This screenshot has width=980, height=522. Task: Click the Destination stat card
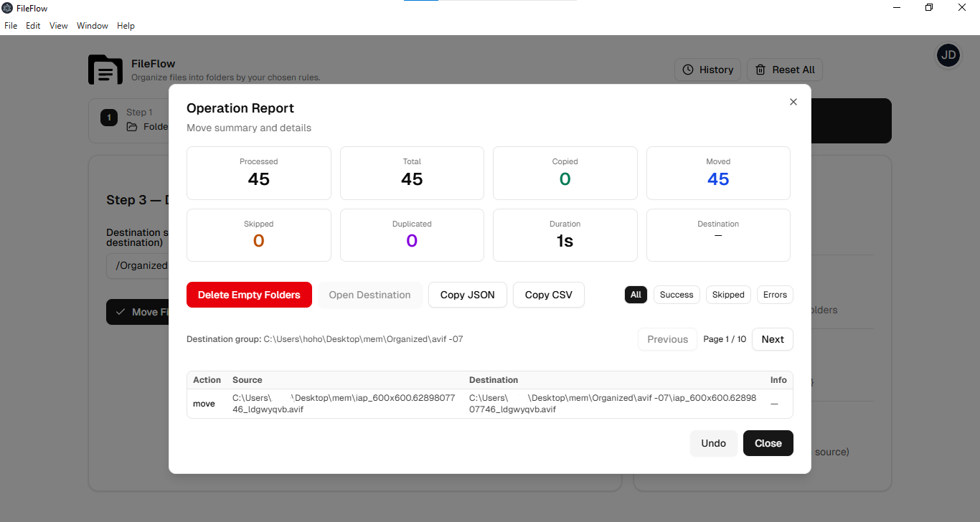[x=718, y=235]
